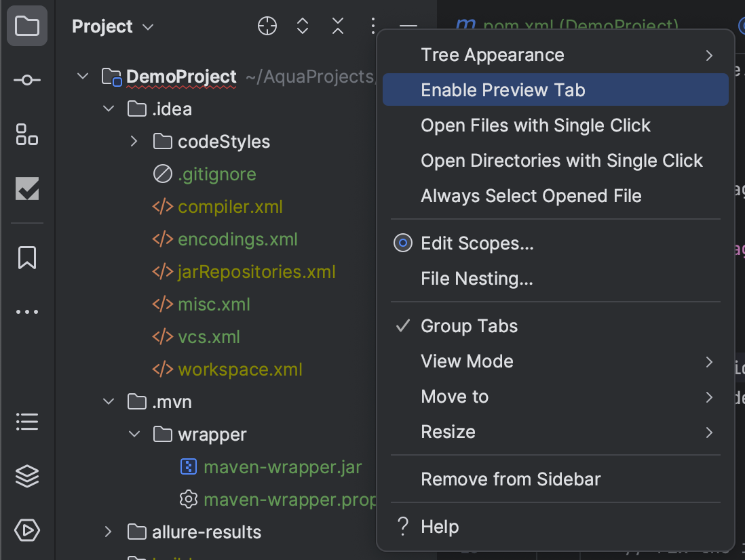The height and width of the screenshot is (560, 745).
Task: Enable the Preview Tab option
Action: (x=503, y=90)
